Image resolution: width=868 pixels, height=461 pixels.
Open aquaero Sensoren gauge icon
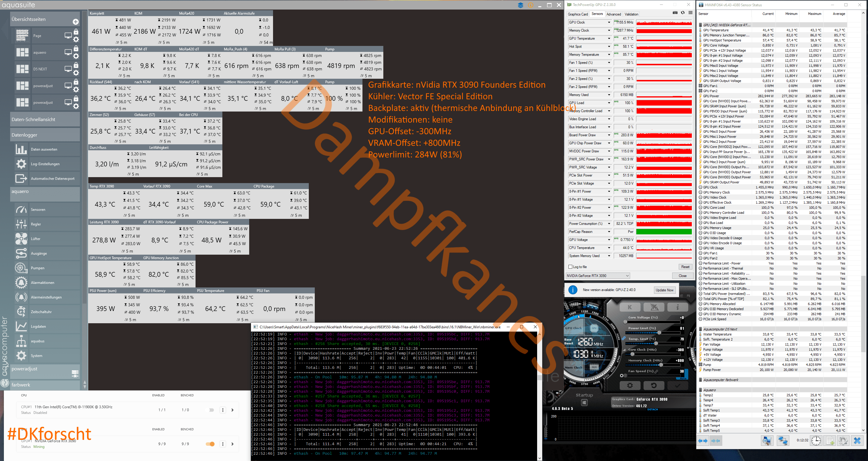[21, 210]
